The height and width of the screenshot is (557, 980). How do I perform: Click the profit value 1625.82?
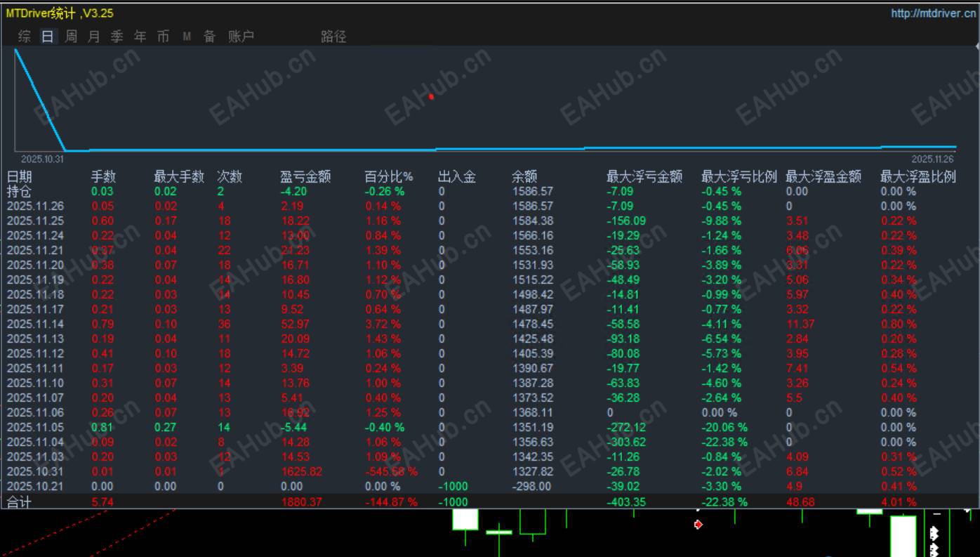coord(301,471)
